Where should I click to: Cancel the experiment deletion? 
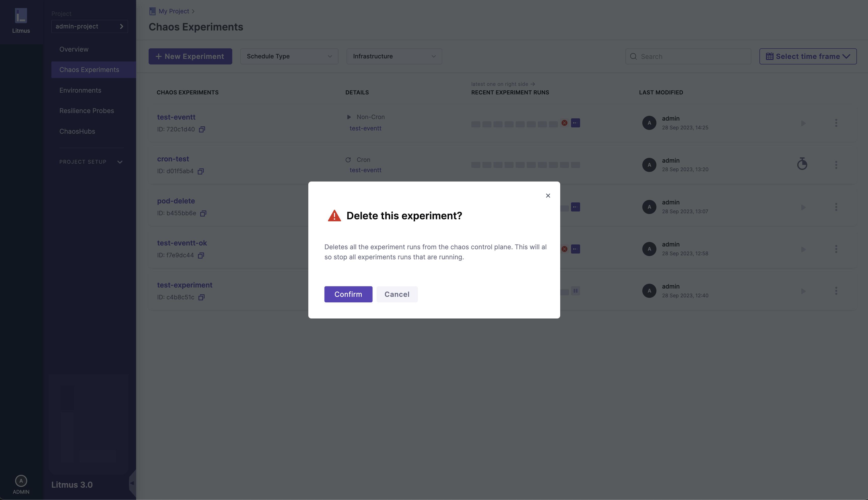[397, 294]
